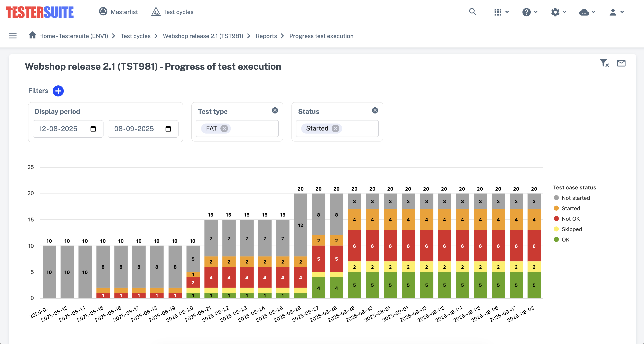This screenshot has width=644, height=344.
Task: Go to Reports breadcrumb
Action: pos(266,36)
